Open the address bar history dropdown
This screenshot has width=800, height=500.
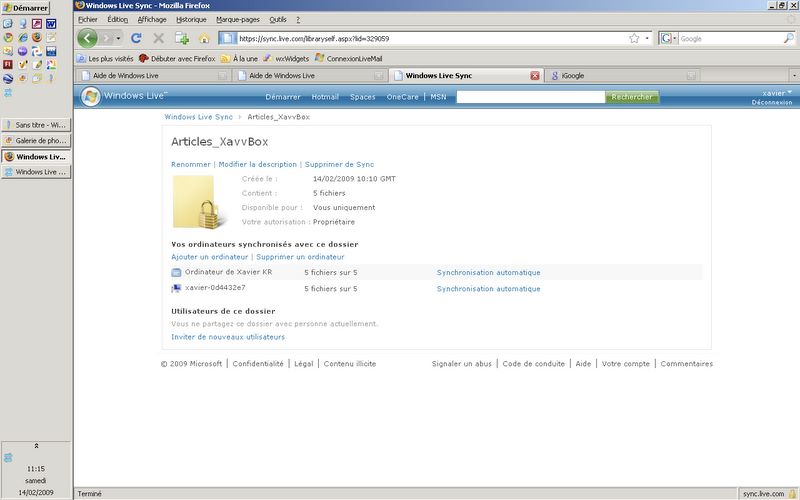[x=647, y=38]
